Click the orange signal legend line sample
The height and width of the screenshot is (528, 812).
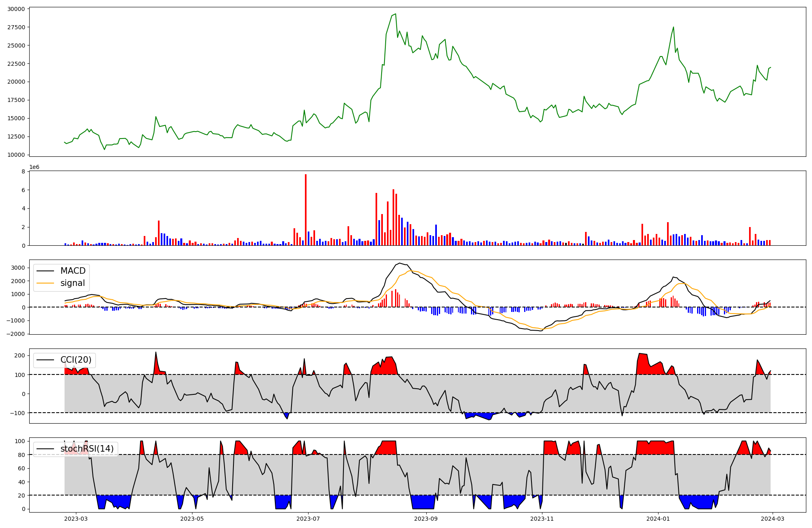pos(45,283)
